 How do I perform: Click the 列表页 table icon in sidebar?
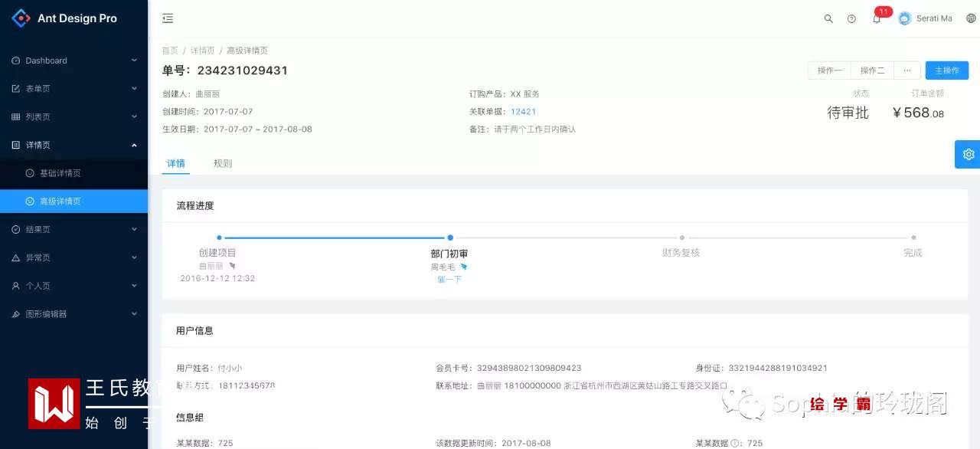16,117
